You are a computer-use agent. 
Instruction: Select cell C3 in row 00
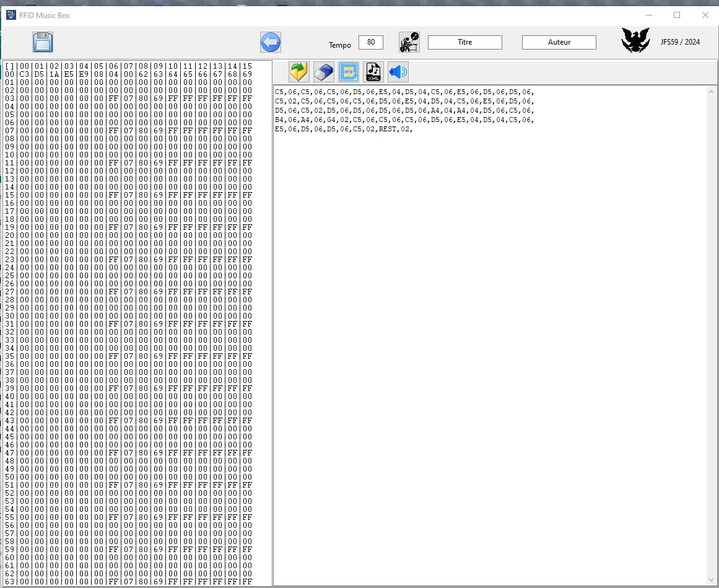24,74
